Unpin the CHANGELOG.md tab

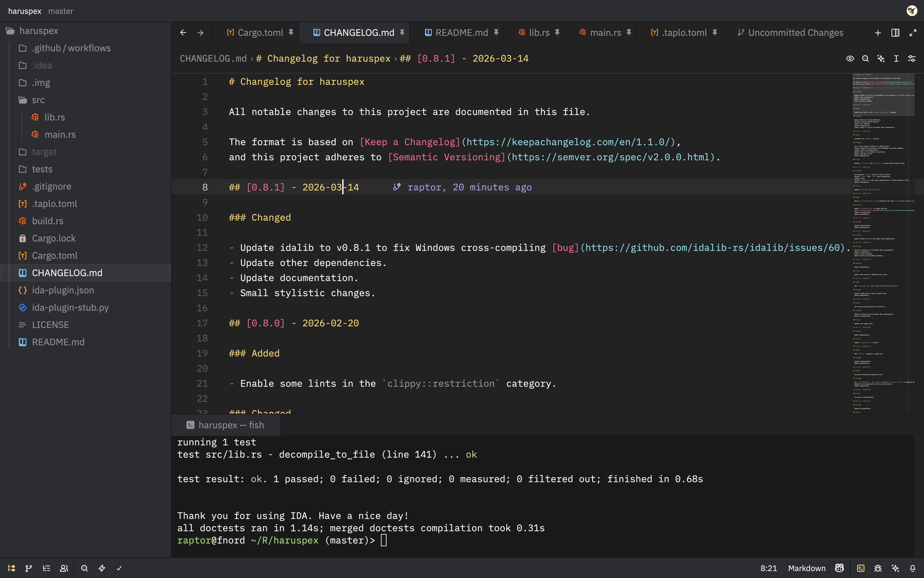(x=402, y=33)
